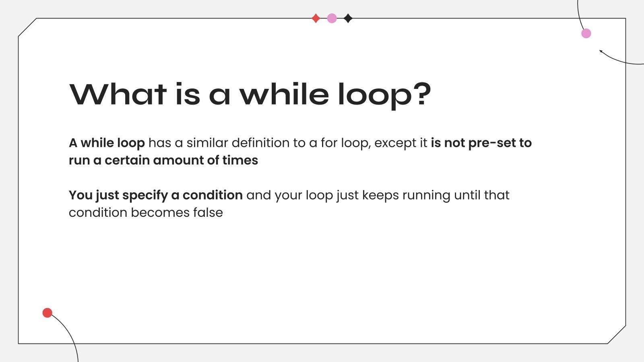Click the diagonal cut corner at frame's bottom-right
The image size is (644, 362).
[x=617, y=335]
